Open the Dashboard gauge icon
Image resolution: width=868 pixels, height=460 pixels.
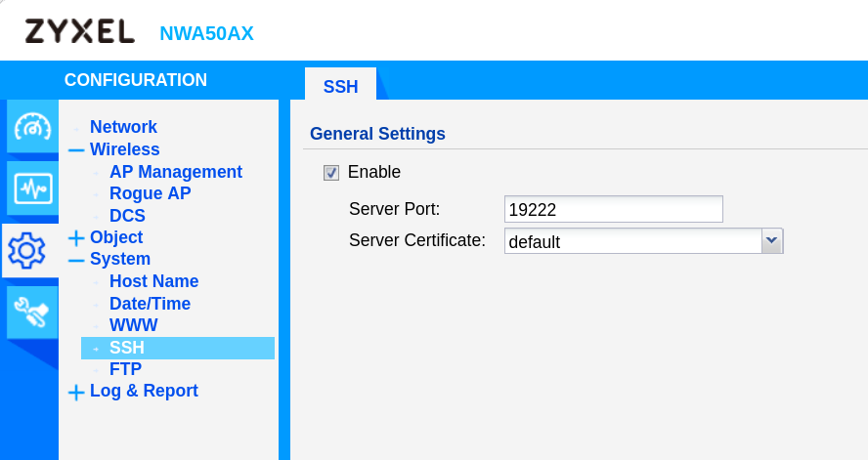point(32,127)
